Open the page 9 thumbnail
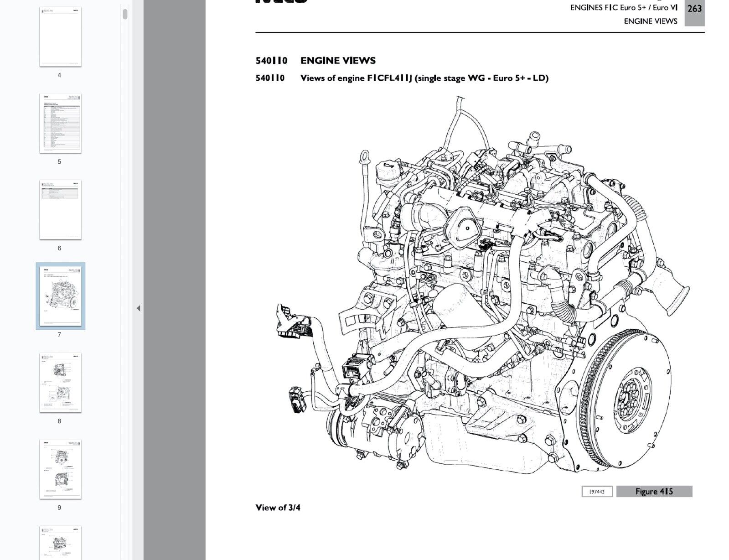The height and width of the screenshot is (560, 729). (x=60, y=469)
